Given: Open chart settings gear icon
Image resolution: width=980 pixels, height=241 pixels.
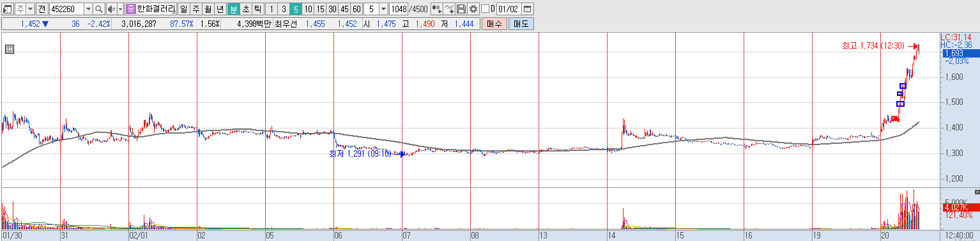Looking at the screenshot, I should coord(473,9).
